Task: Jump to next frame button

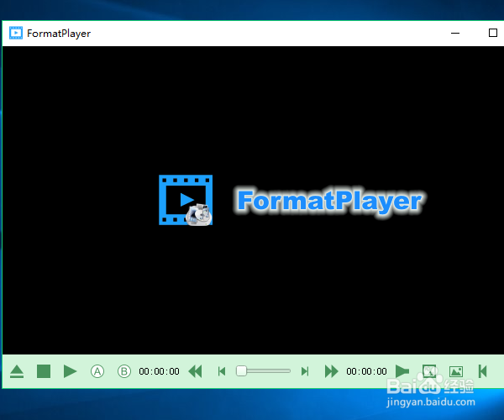Action: 305,371
